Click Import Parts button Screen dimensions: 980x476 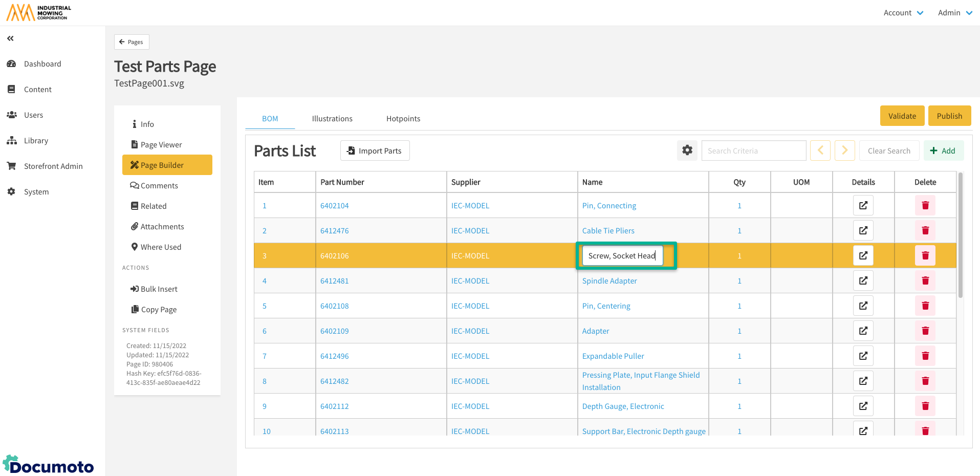pyautogui.click(x=375, y=150)
